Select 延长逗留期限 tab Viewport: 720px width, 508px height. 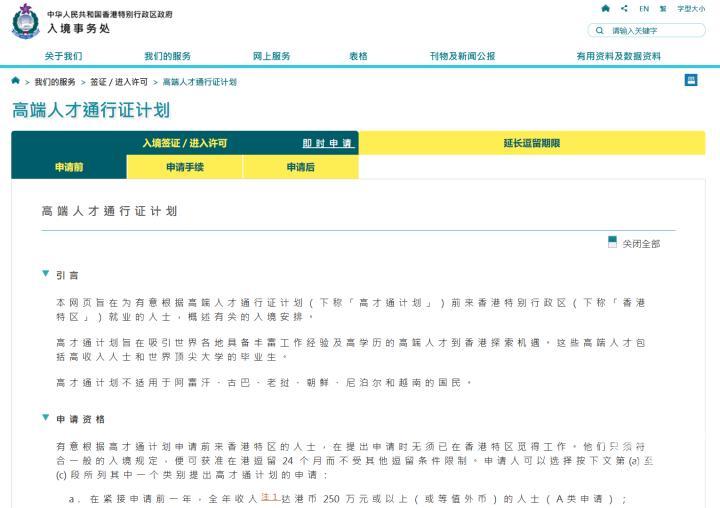pyautogui.click(x=532, y=143)
